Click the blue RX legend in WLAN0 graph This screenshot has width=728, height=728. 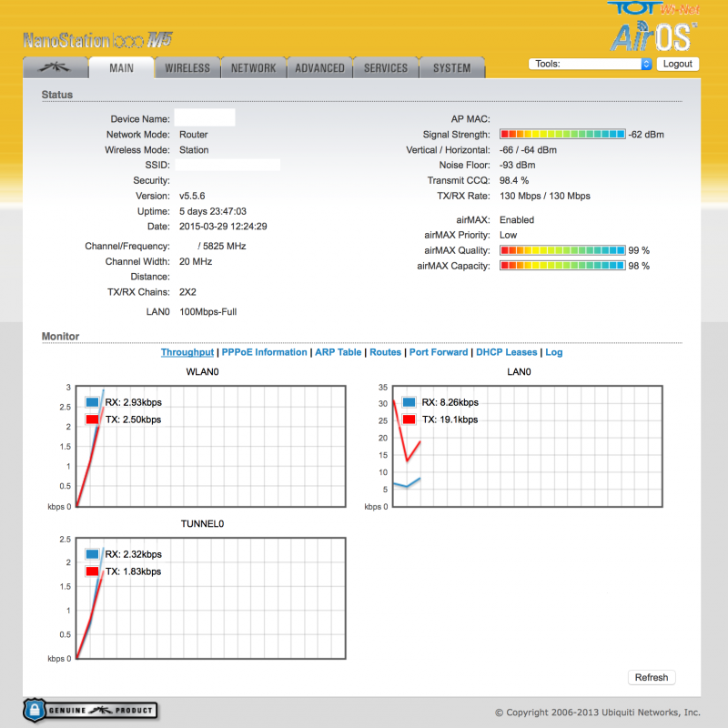[93, 402]
